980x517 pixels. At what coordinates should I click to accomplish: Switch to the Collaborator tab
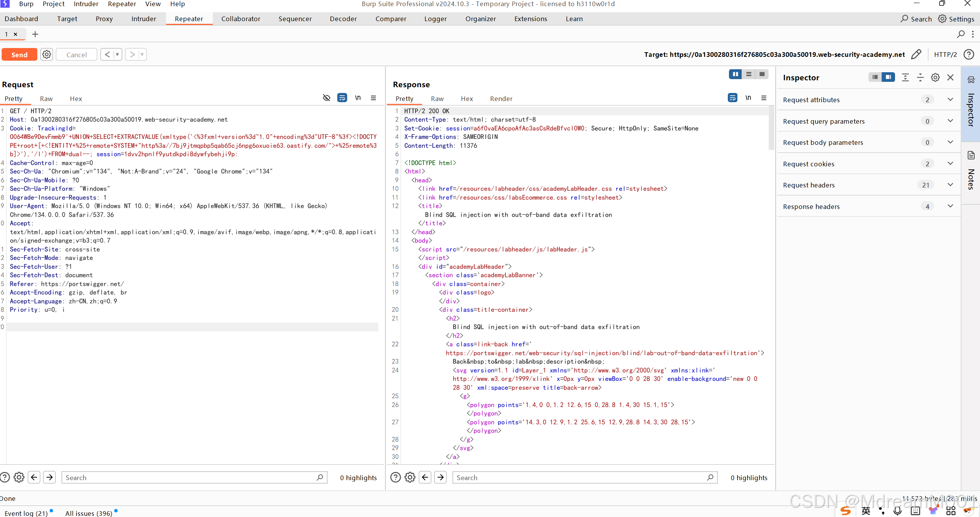[241, 19]
